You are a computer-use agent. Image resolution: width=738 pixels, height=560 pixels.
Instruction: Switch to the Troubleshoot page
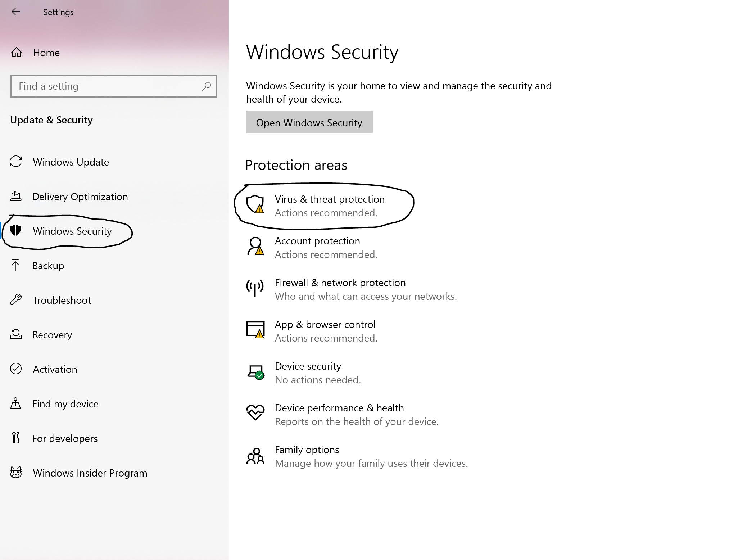click(x=62, y=300)
